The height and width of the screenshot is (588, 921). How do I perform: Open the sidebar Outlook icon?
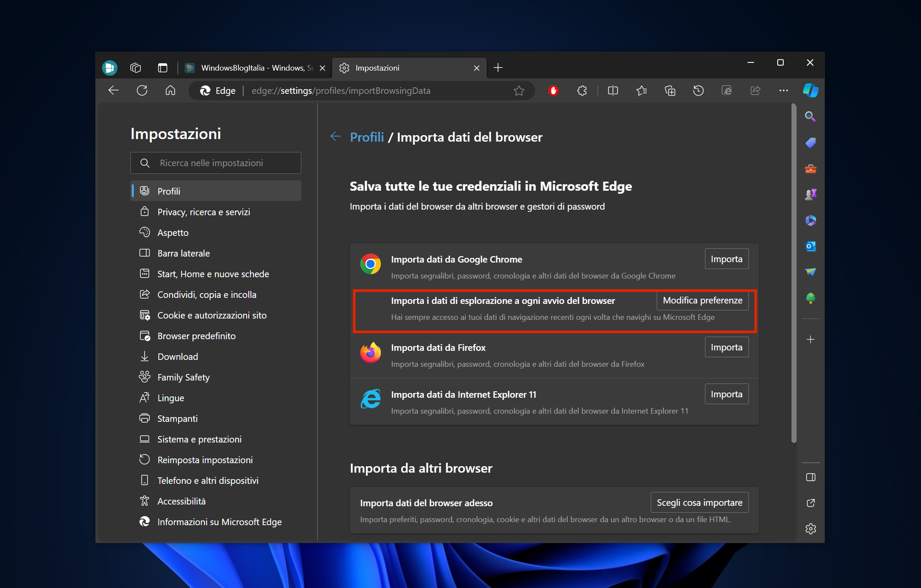coord(811,246)
